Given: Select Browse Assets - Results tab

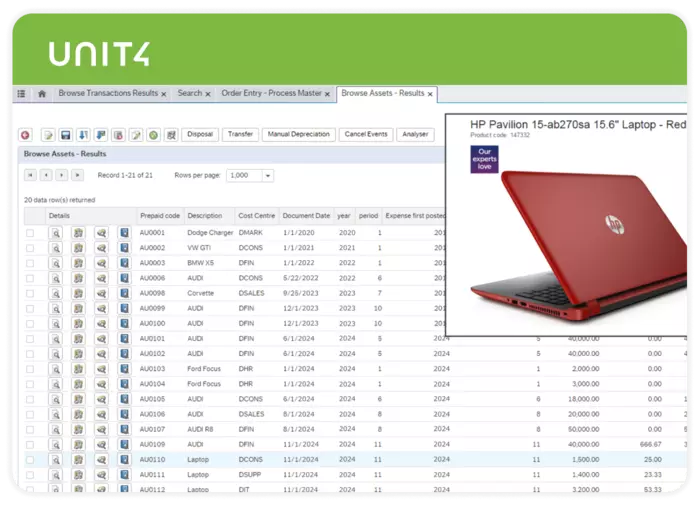Looking at the screenshot, I should click(383, 93).
